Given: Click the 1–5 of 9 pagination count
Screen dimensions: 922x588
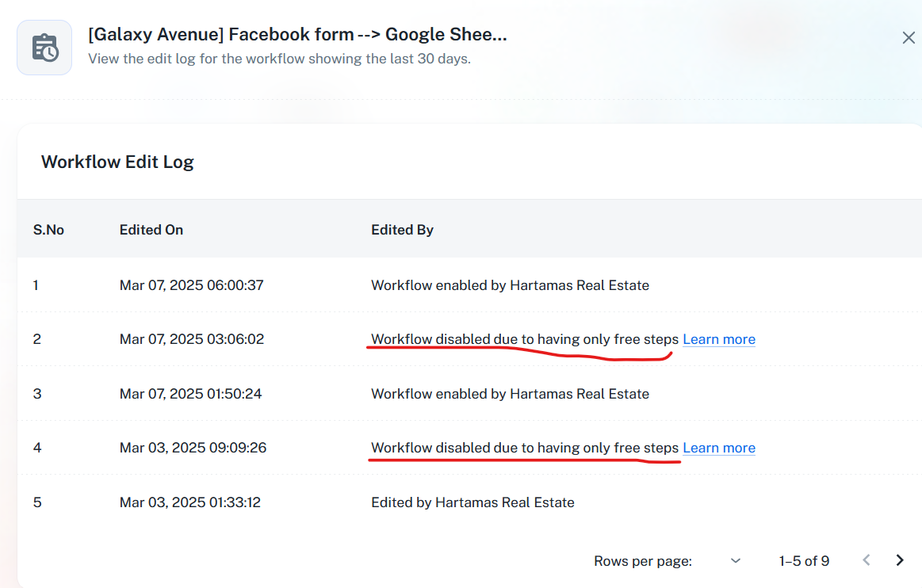Looking at the screenshot, I should (x=804, y=561).
